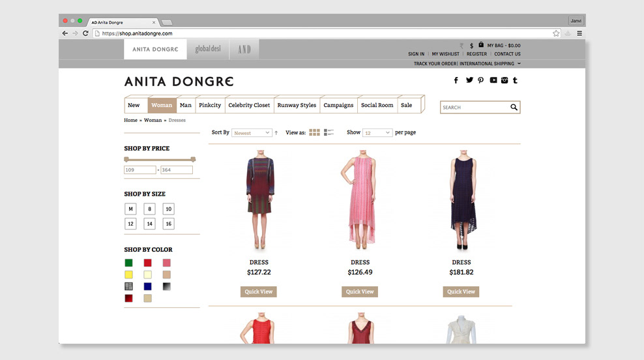644x360 pixels.
Task: Open the Sale menu item
Action: [407, 105]
